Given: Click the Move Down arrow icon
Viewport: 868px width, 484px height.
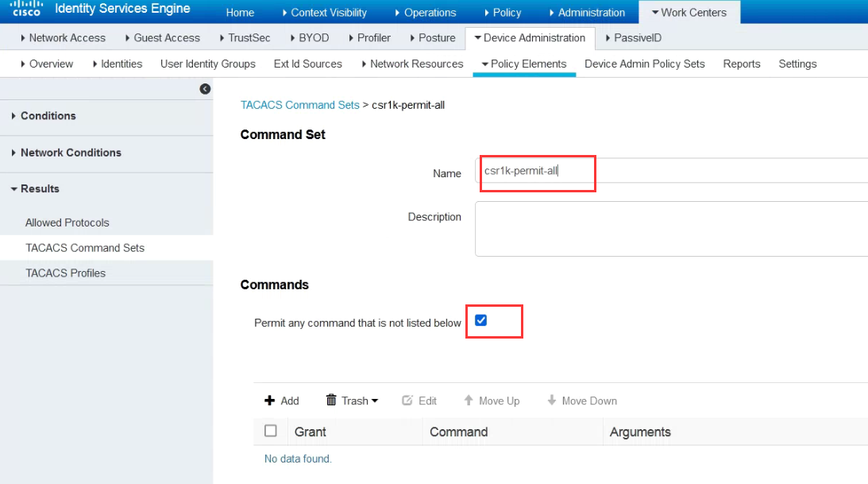Looking at the screenshot, I should (x=551, y=400).
